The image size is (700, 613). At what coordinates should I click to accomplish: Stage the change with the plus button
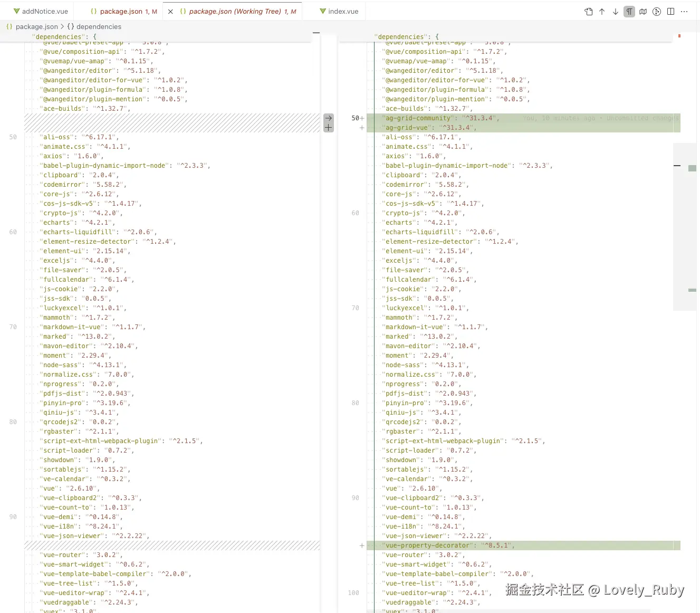coord(329,128)
